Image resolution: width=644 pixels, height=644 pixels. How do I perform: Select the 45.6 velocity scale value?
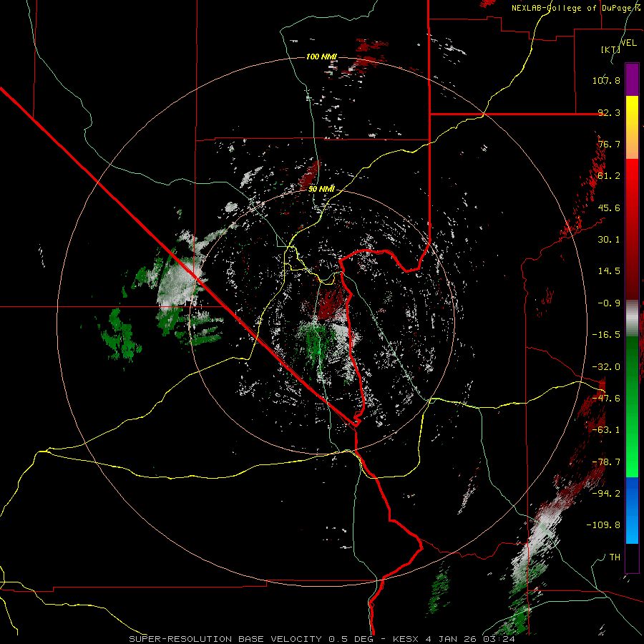pos(609,208)
